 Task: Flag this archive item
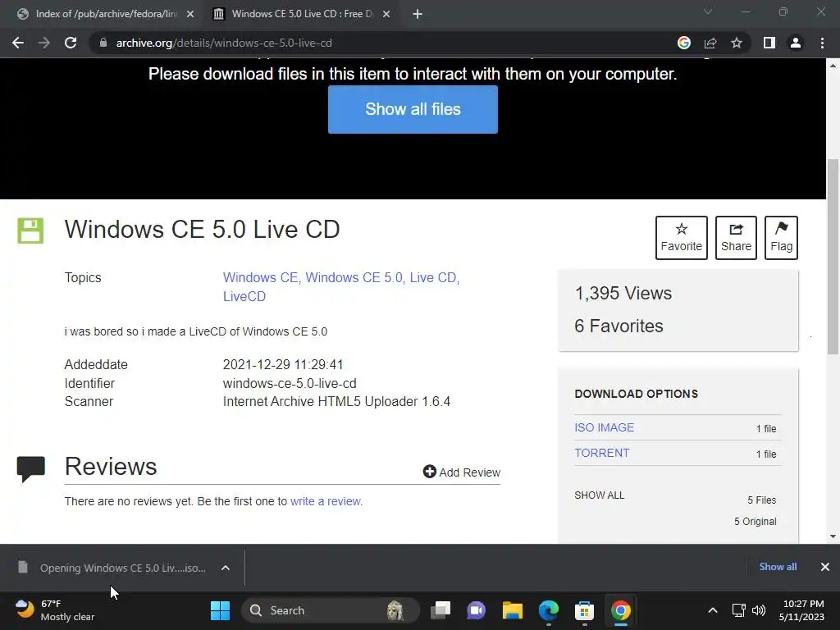click(x=781, y=237)
